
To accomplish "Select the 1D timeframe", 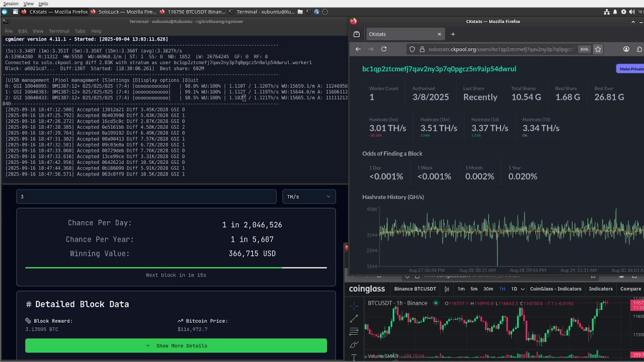I will [x=514, y=289].
